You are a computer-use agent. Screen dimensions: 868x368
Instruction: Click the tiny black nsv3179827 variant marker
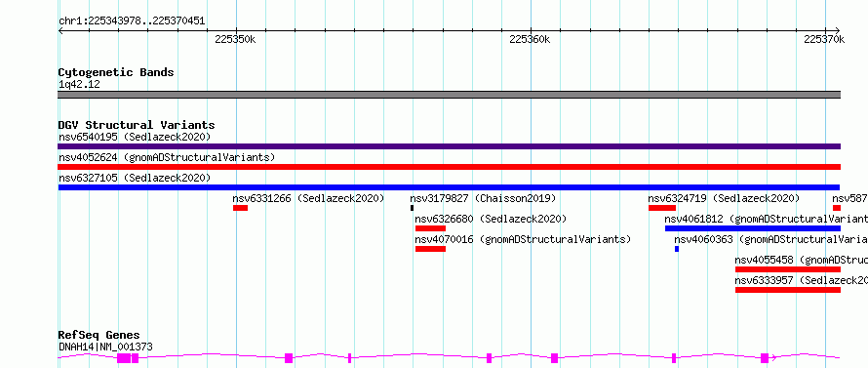tap(412, 208)
